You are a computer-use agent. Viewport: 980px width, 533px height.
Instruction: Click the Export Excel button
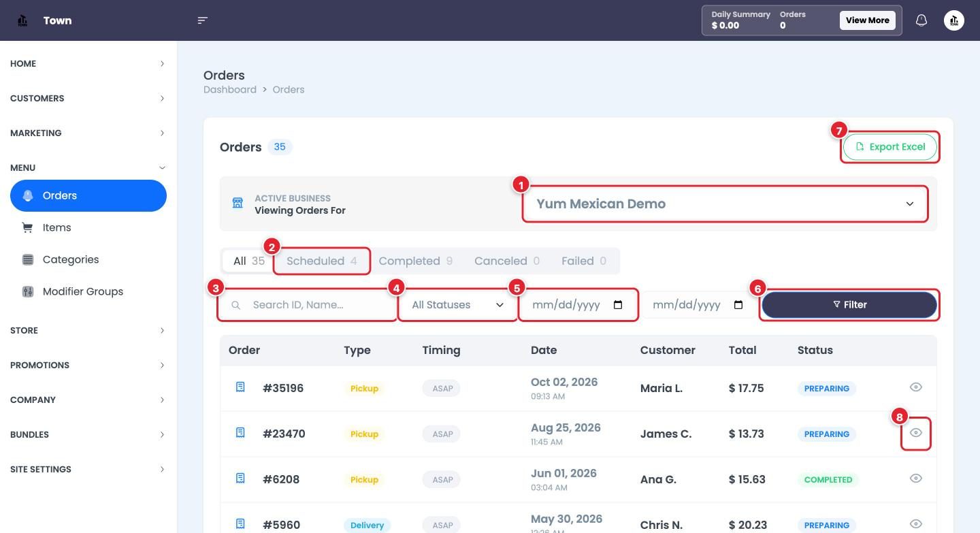890,147
